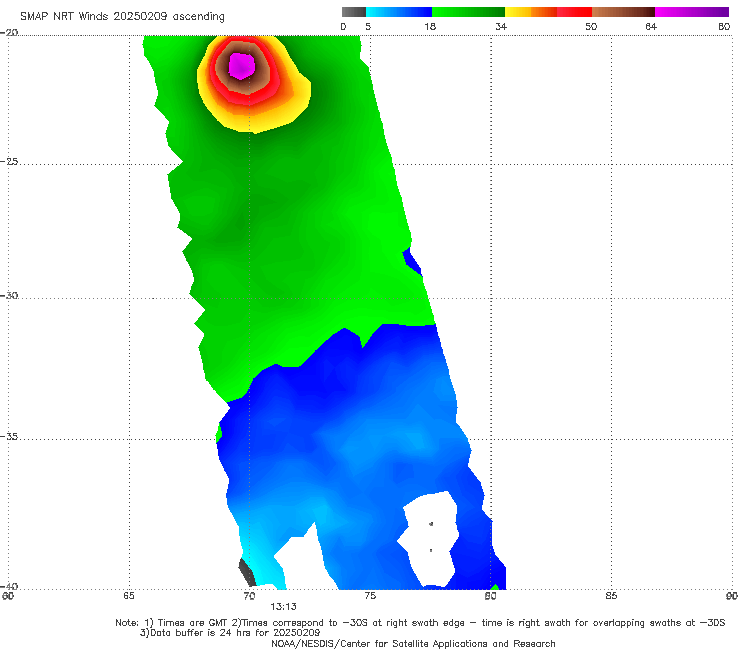
Task: Click the '50' label under the color bar
Action: 591,26
